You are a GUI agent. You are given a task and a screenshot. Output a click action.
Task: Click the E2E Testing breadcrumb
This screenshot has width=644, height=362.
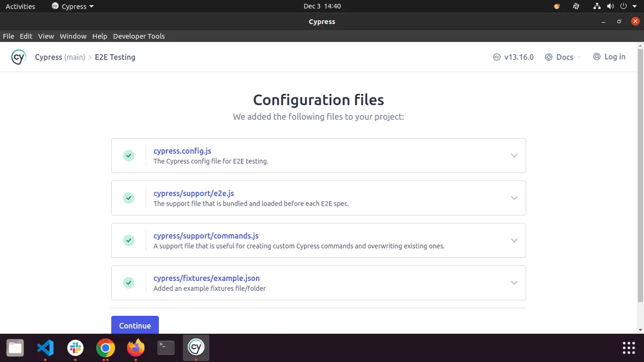115,57
